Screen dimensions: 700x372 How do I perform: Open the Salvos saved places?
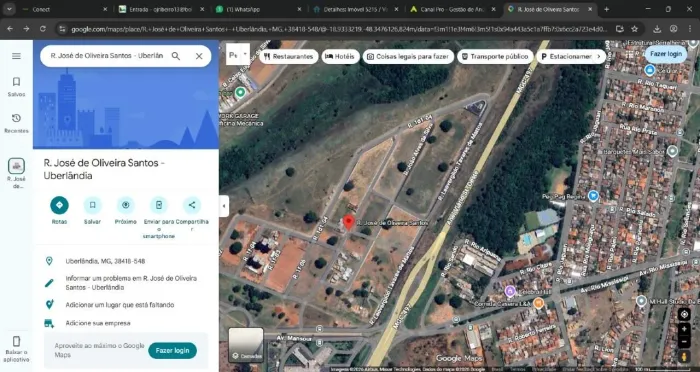point(16,87)
